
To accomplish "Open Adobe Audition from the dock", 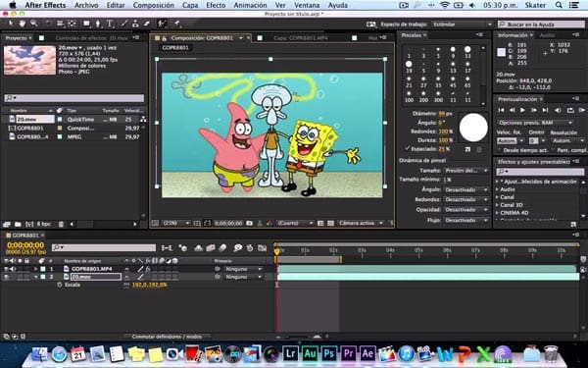I will click(x=310, y=353).
